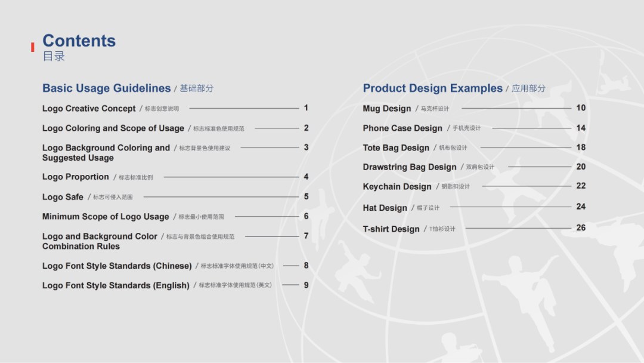The width and height of the screenshot is (644, 363).
Task: Click page number 10 beside Mug Design
Action: pos(581,107)
